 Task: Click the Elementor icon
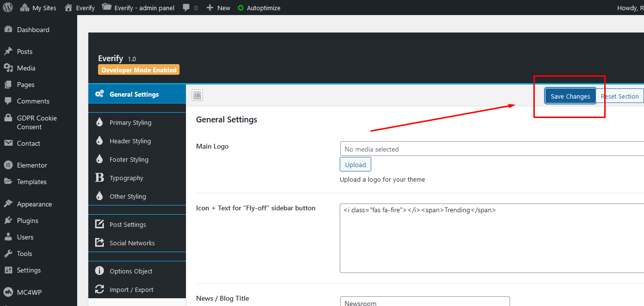click(8, 165)
